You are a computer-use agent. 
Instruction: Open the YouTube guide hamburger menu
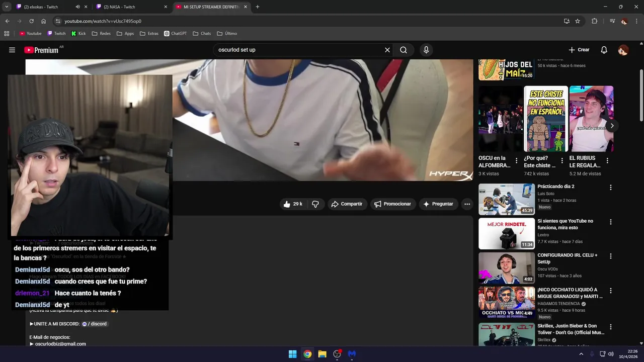click(12, 50)
